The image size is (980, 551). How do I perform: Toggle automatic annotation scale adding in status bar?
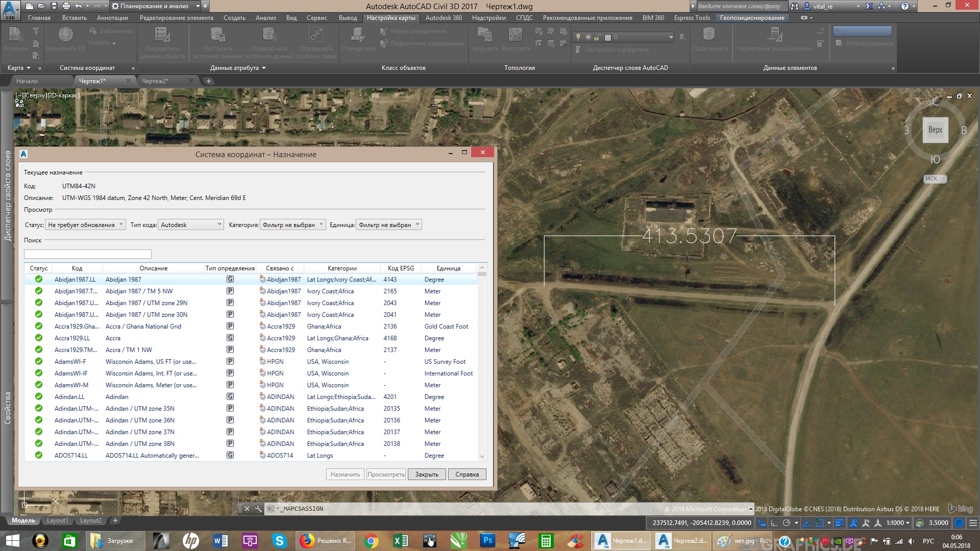tap(866, 523)
